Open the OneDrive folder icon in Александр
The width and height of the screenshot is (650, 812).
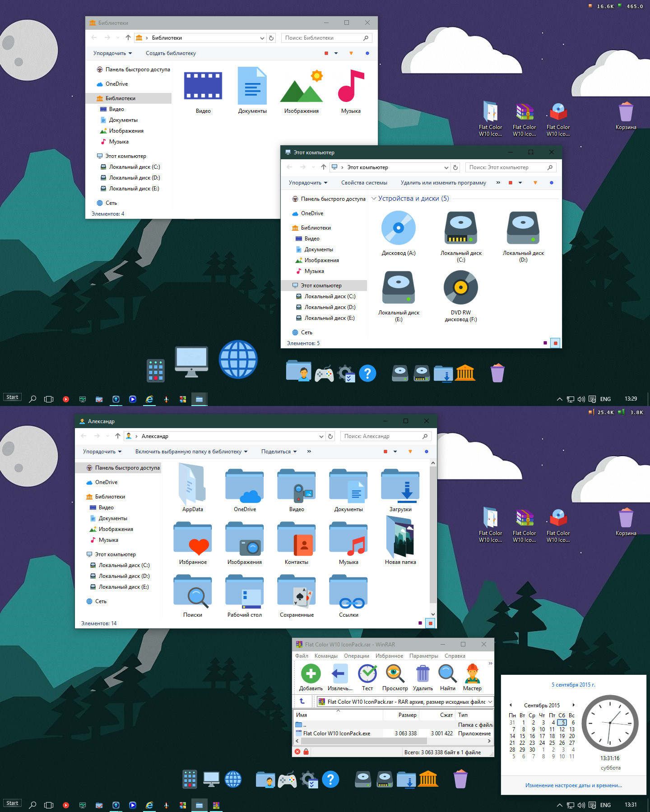pos(245,486)
